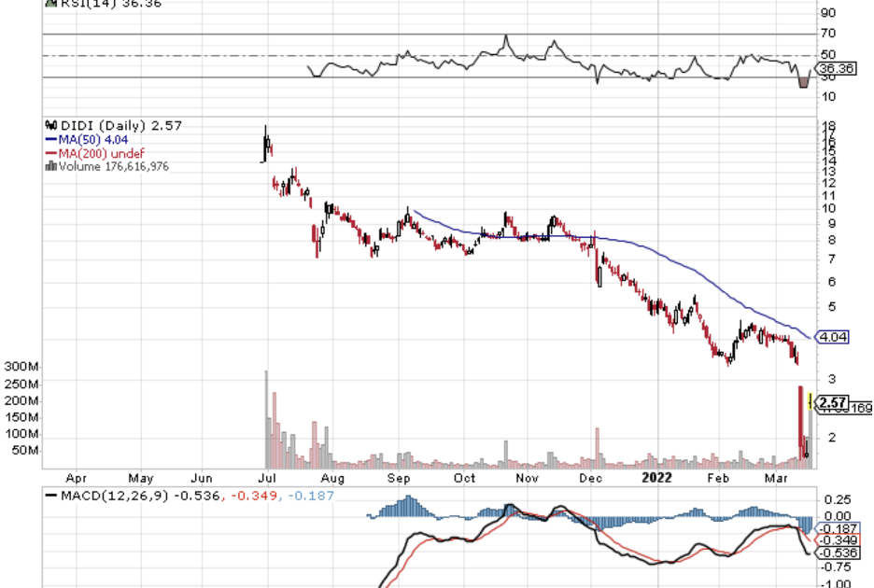Click the Jul label on time axis
The image size is (874, 588).
(266, 478)
